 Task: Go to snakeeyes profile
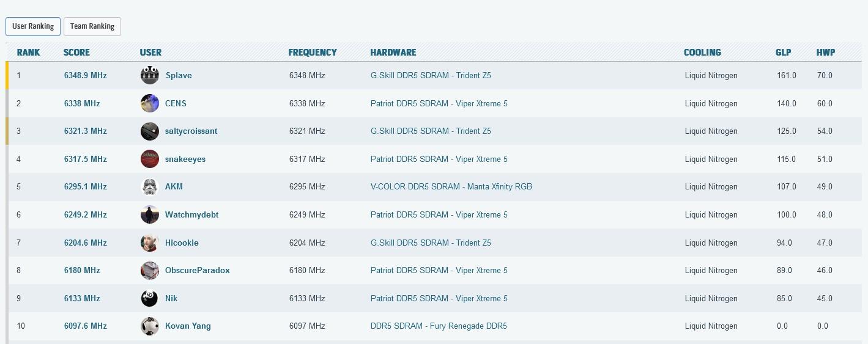tap(185, 159)
